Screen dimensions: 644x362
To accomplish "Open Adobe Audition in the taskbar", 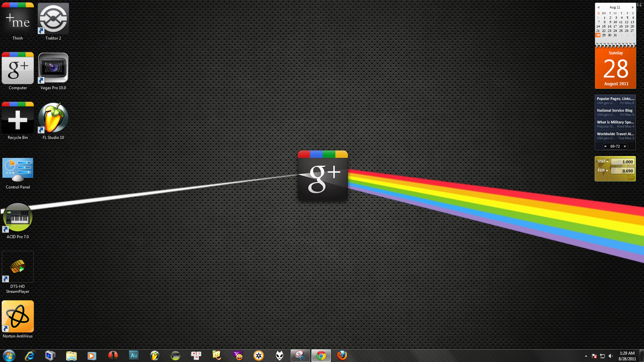I will (134, 356).
